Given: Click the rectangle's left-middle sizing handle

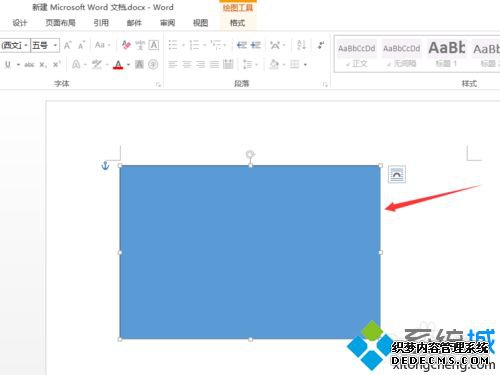Looking at the screenshot, I should [120, 252].
